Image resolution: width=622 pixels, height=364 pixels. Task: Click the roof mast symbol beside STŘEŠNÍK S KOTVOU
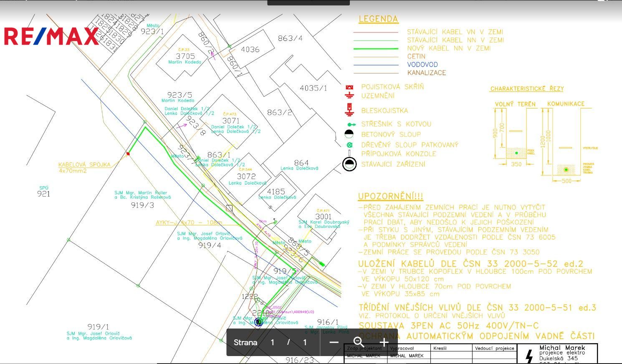pyautogui.click(x=351, y=124)
